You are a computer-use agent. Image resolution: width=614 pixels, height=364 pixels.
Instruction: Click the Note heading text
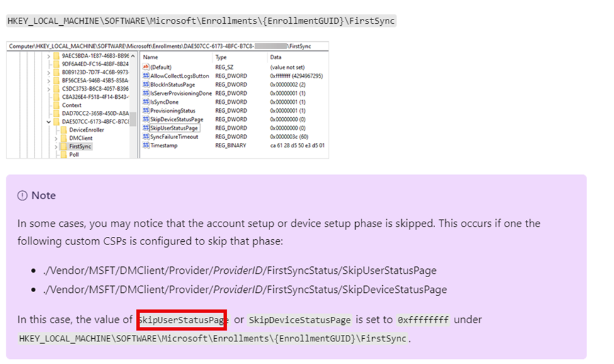point(43,195)
